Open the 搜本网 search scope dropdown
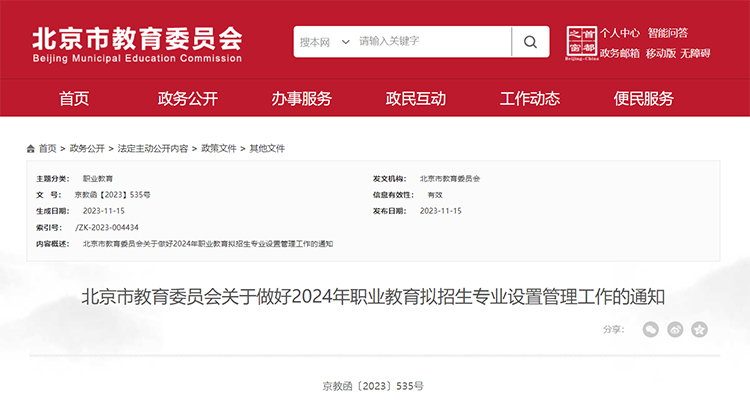Viewport: 750px width, 400px height. (324, 42)
